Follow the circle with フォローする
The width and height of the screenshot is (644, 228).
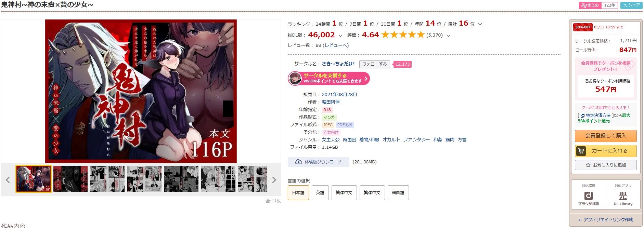click(x=374, y=64)
